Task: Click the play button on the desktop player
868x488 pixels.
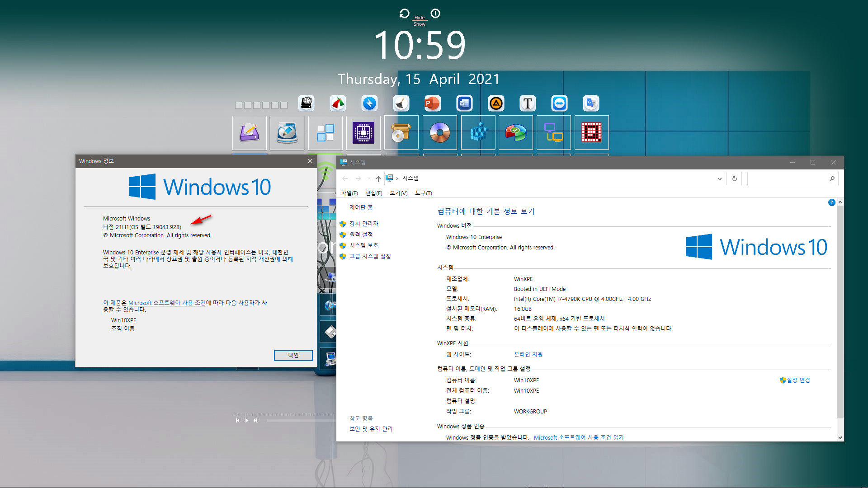Action: coord(246,420)
